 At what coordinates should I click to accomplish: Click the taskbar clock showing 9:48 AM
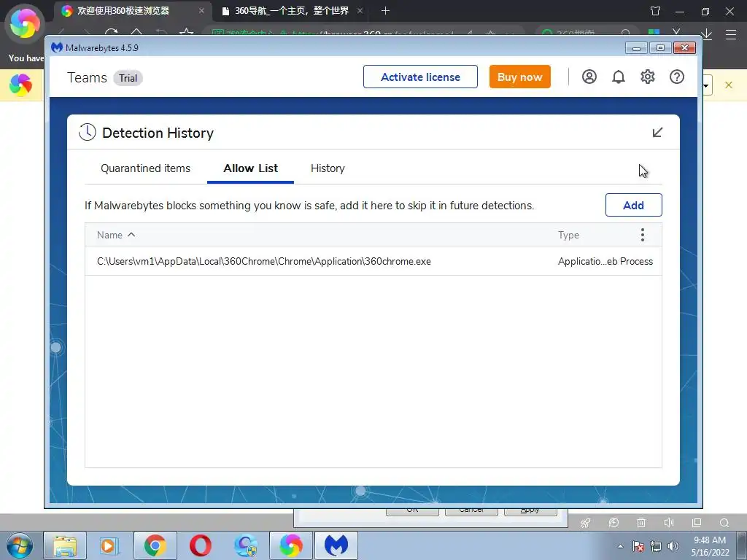710,546
